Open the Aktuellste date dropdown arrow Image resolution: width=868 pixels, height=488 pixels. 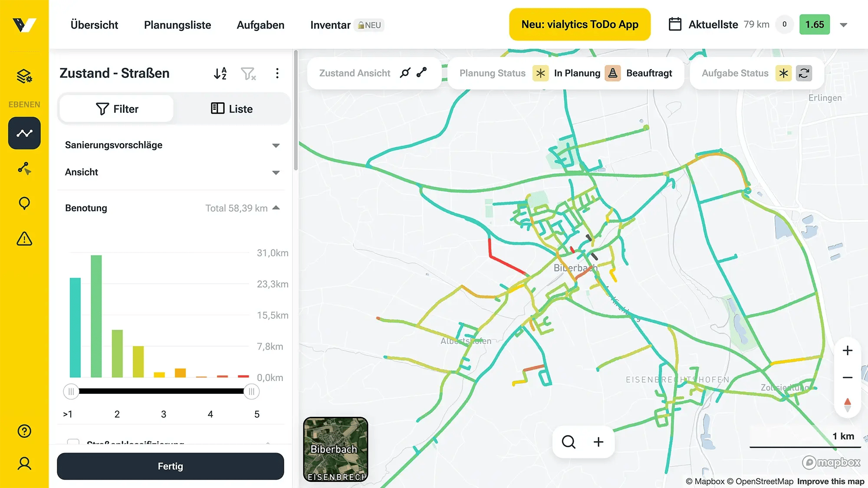844,25
